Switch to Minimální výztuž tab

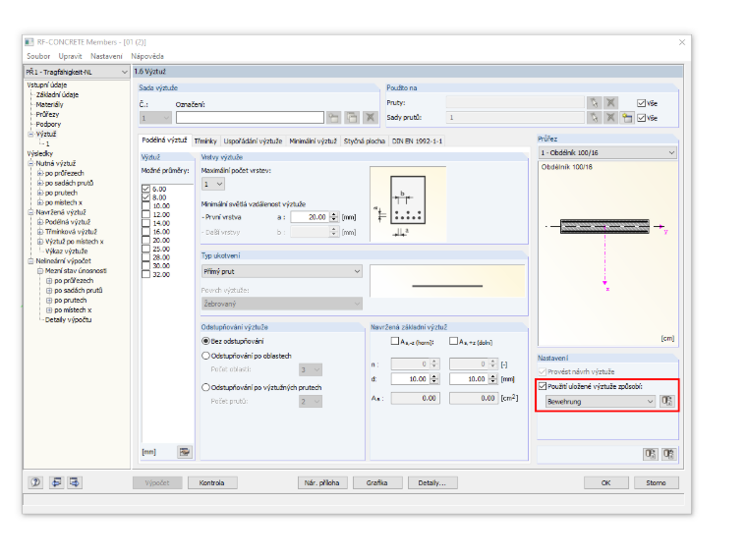(313, 140)
